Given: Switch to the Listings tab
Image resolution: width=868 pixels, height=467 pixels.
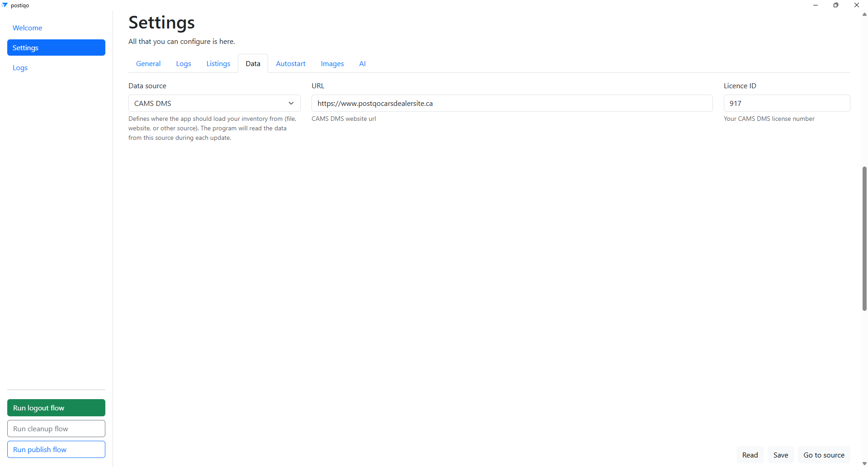Looking at the screenshot, I should tap(218, 63).
